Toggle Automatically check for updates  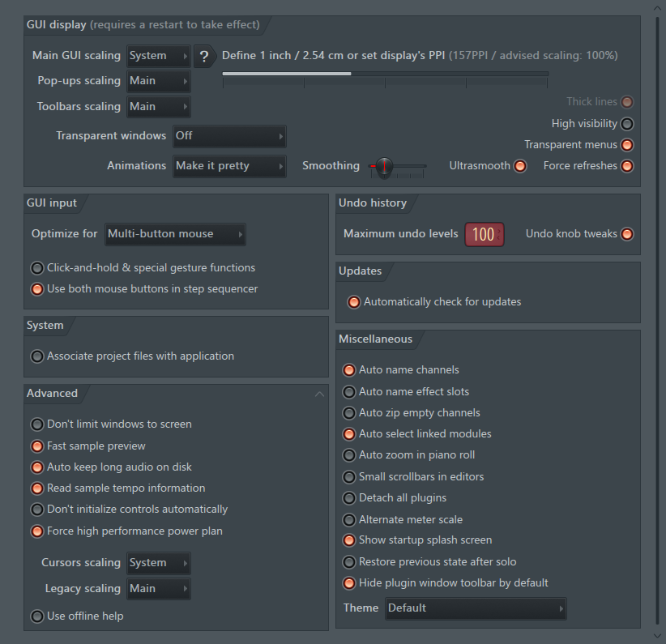(x=353, y=302)
